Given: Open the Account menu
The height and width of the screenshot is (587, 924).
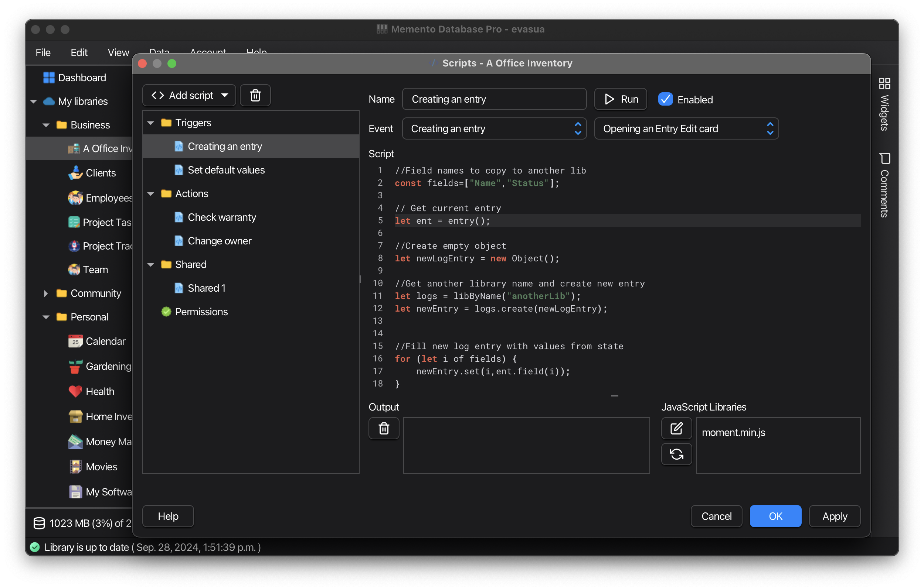Looking at the screenshot, I should (x=208, y=51).
